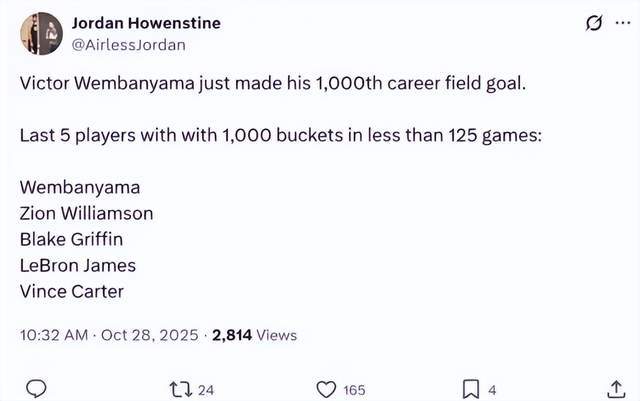Click the Grok icon at top right

[592, 23]
